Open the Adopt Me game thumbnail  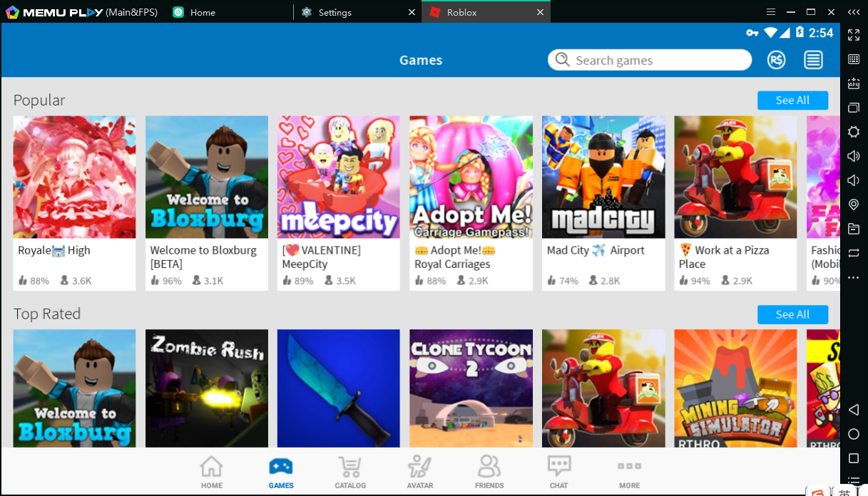(x=471, y=177)
